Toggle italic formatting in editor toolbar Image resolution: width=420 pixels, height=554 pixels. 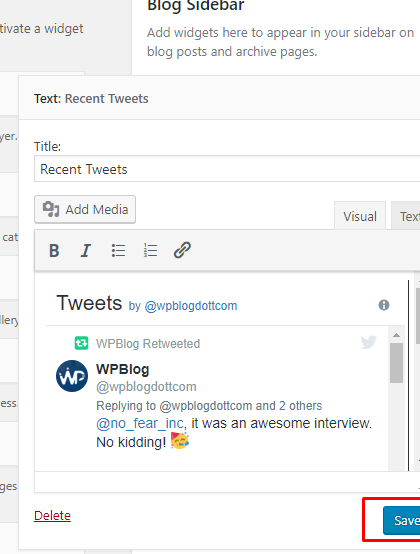[85, 251]
